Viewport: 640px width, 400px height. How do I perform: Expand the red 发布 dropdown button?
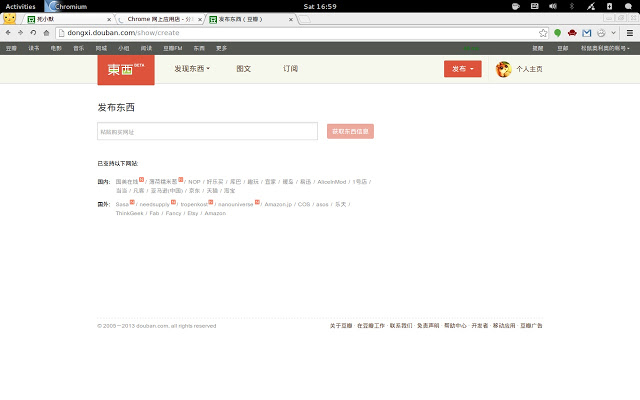(462, 69)
